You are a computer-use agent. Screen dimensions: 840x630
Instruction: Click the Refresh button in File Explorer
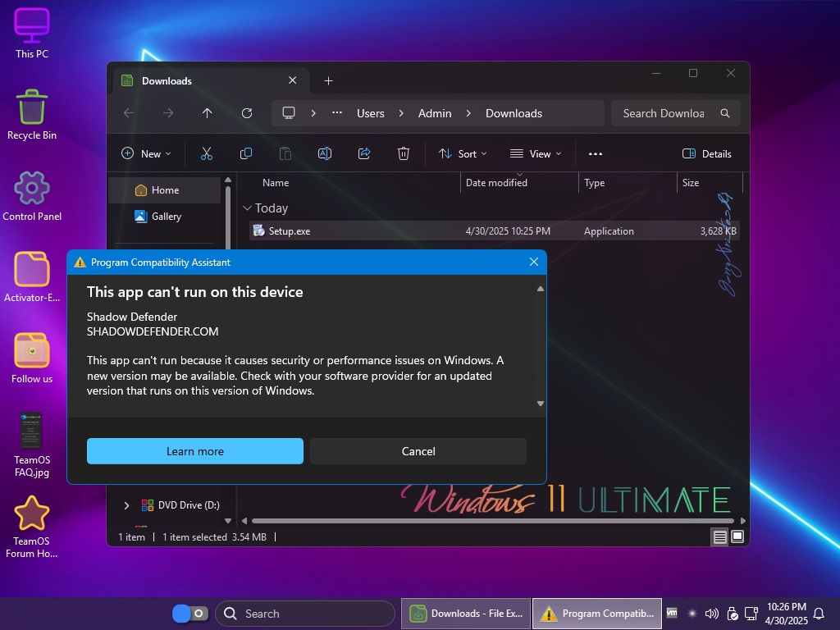pyautogui.click(x=246, y=113)
